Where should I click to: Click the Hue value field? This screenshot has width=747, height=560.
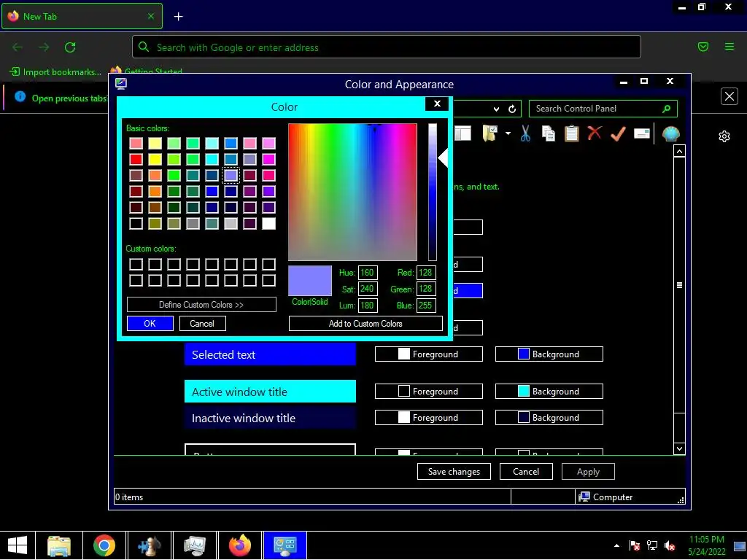[368, 273]
